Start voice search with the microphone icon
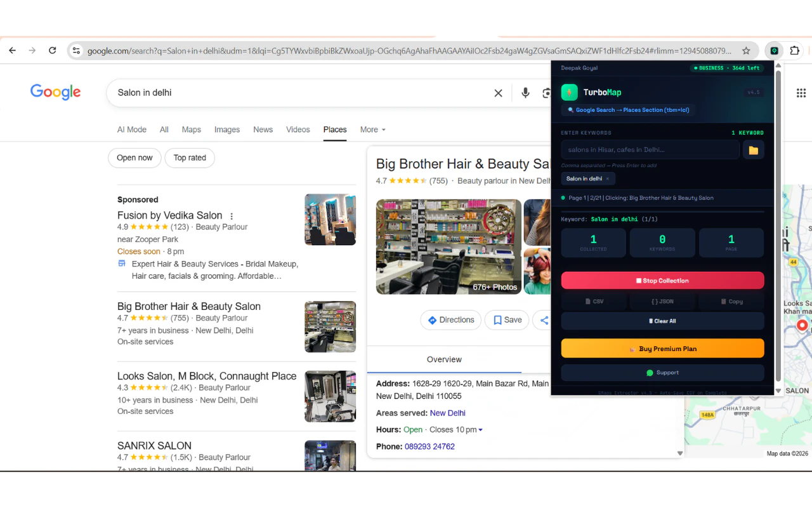This screenshot has width=812, height=508. (525, 93)
